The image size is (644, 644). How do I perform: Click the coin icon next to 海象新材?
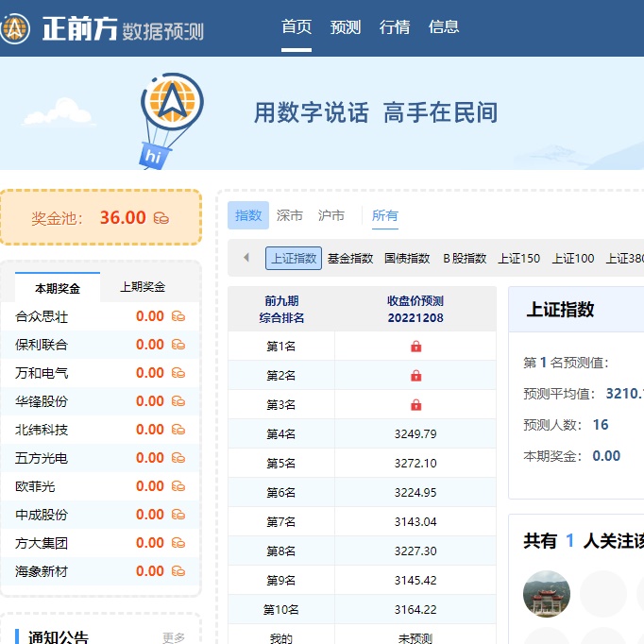(x=178, y=571)
